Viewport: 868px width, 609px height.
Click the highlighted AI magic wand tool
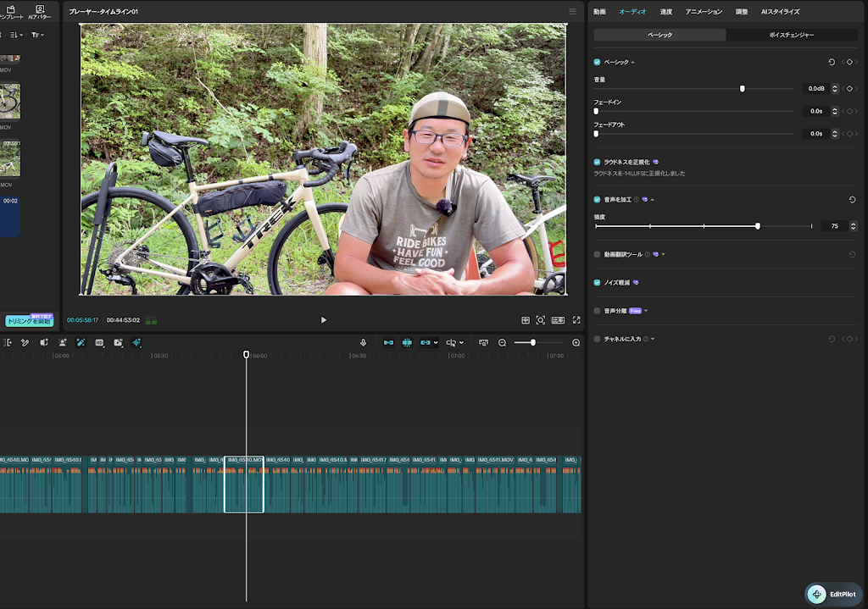coord(81,342)
